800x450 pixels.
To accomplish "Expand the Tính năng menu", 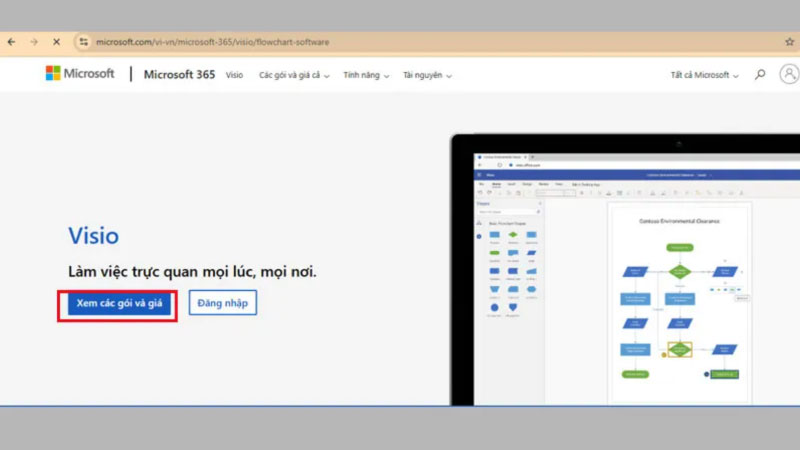I will coord(366,75).
